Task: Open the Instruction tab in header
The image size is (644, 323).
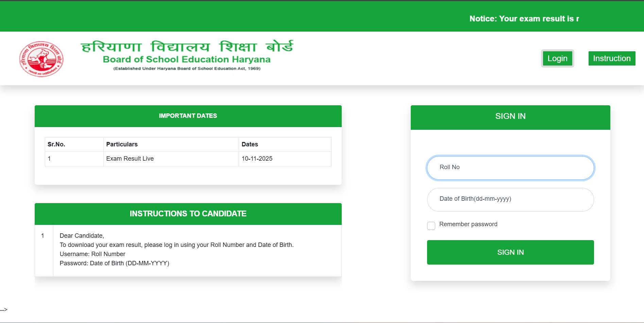Action: (x=612, y=58)
